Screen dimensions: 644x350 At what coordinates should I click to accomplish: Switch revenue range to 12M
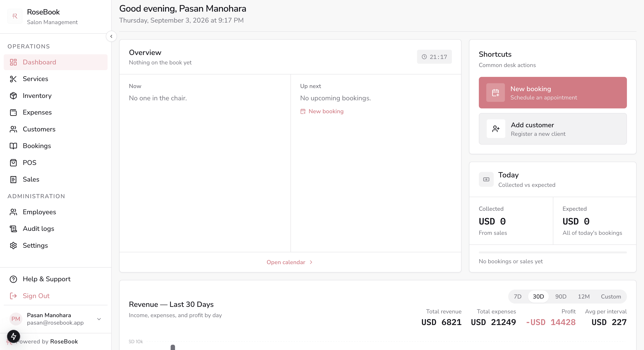584,296
